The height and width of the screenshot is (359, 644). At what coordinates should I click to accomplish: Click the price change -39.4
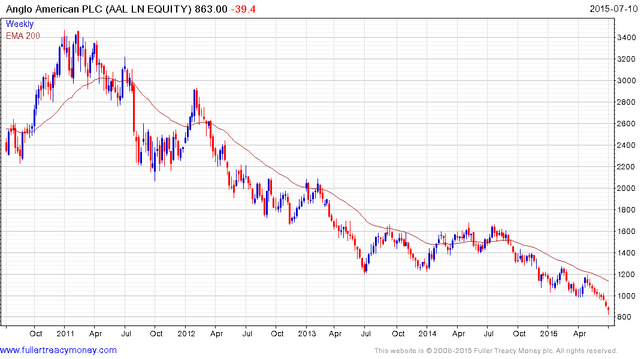(243, 9)
